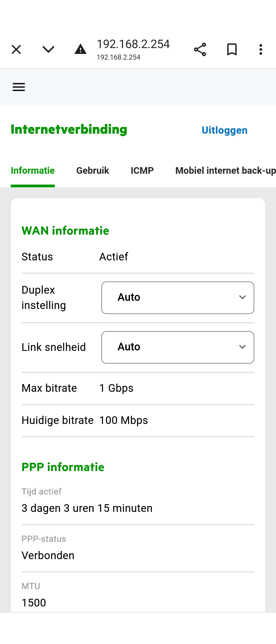Click the Uitloggen link

224,130
